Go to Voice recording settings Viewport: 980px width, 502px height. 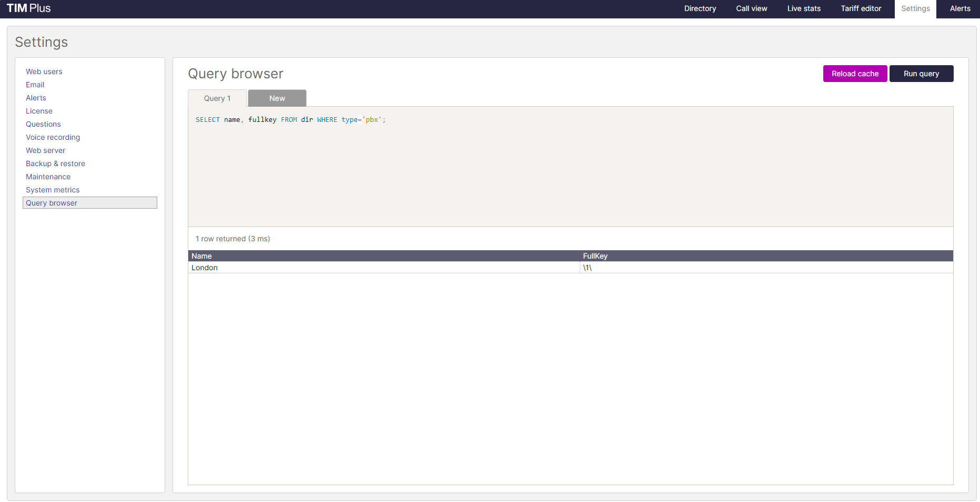coord(53,137)
